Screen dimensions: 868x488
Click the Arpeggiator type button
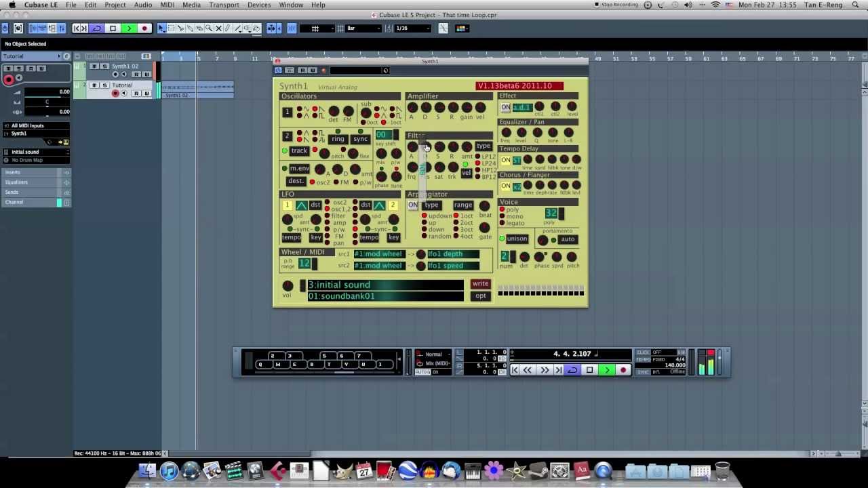click(x=431, y=205)
